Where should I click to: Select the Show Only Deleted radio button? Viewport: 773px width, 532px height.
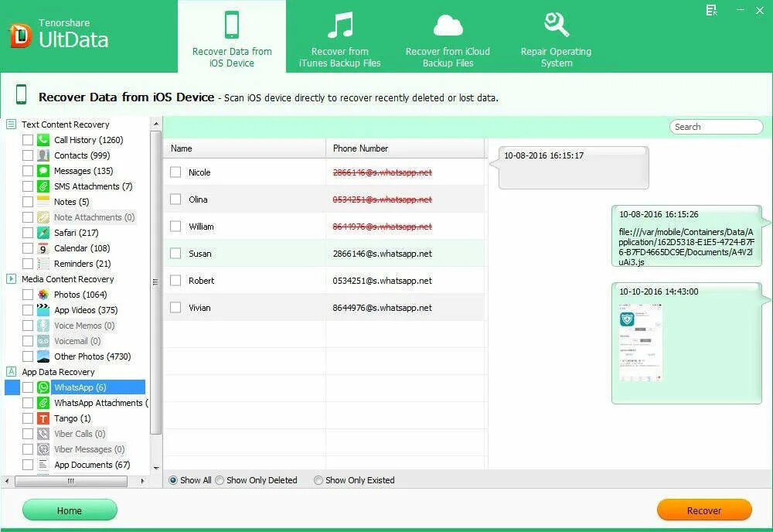click(x=220, y=480)
